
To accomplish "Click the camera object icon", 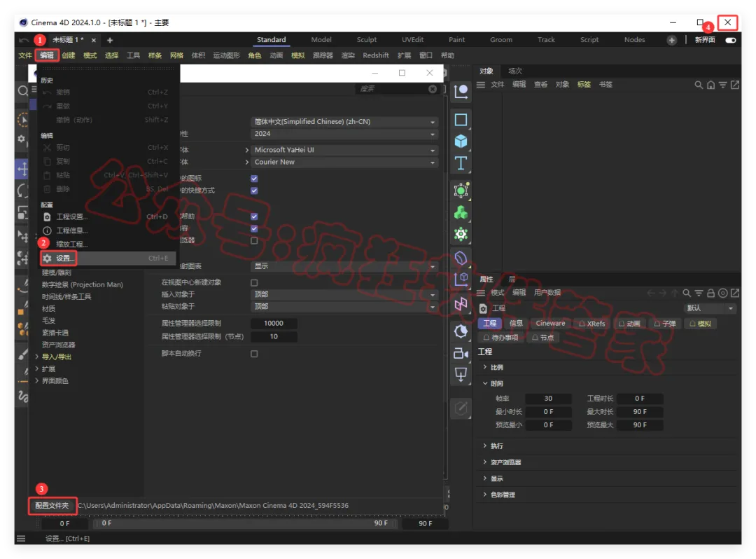I will pos(461,354).
